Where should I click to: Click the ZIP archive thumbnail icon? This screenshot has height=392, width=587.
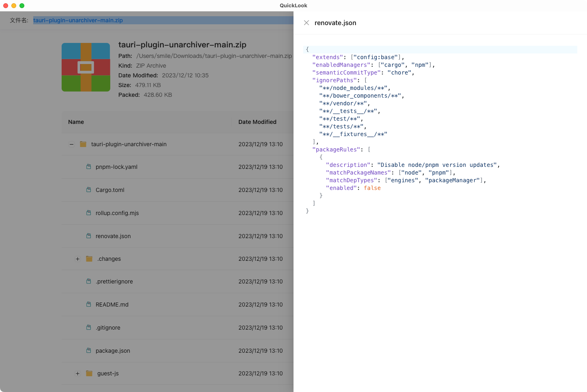coord(86,67)
